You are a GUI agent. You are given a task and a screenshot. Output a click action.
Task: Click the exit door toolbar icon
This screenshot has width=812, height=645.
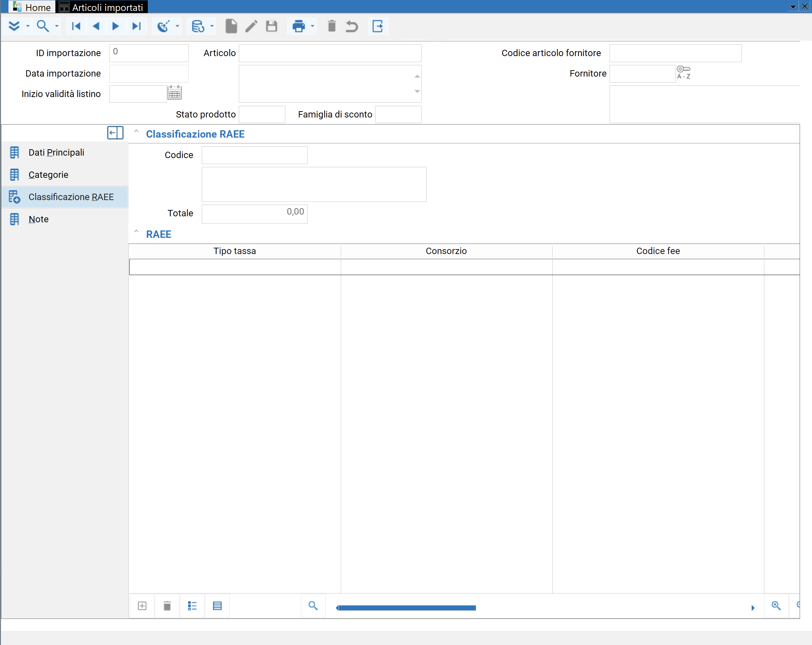[x=378, y=26]
